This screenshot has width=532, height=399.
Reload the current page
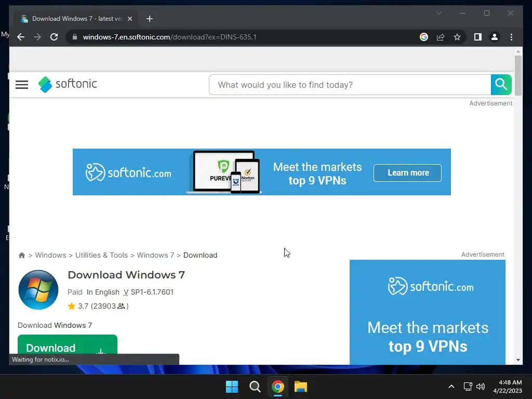[x=54, y=37]
